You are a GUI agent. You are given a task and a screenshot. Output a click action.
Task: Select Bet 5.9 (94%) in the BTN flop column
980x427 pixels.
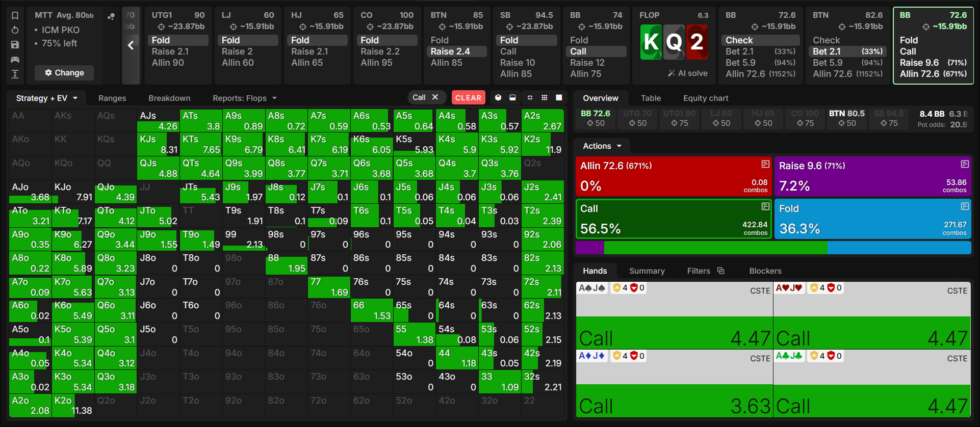[x=847, y=63]
